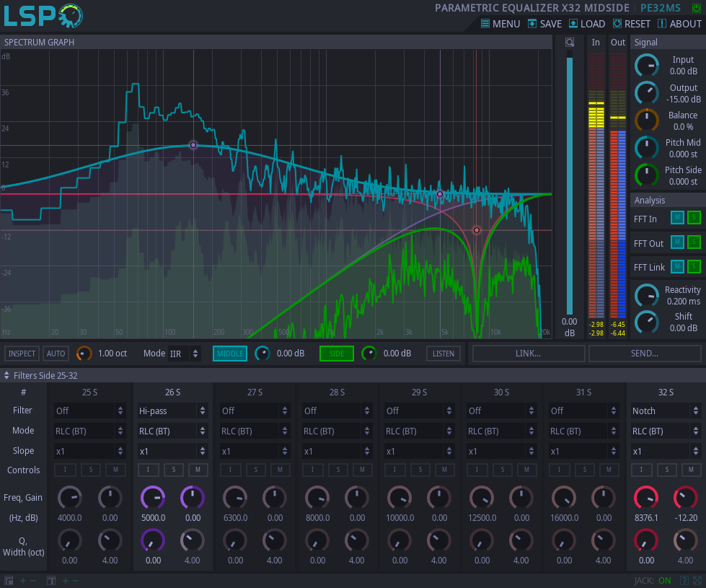Open the 27 S Filter type dropdown
Viewport: 706px width, 588px height.
point(255,411)
